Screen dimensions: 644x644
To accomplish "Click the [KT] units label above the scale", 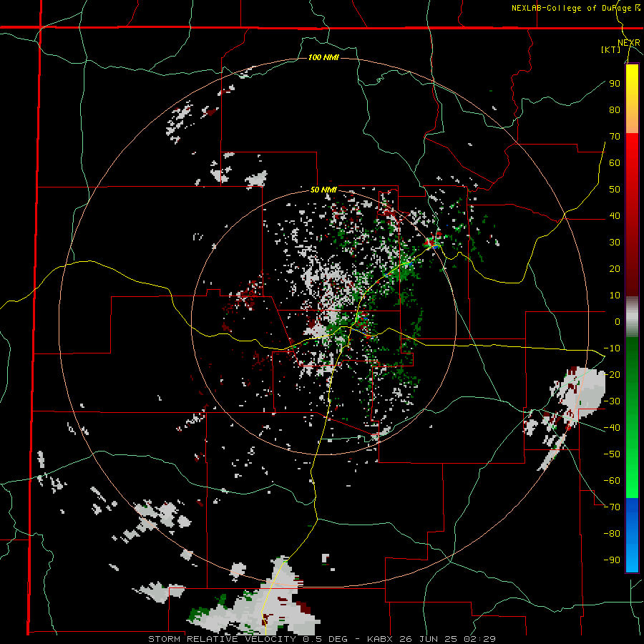I will (x=611, y=49).
